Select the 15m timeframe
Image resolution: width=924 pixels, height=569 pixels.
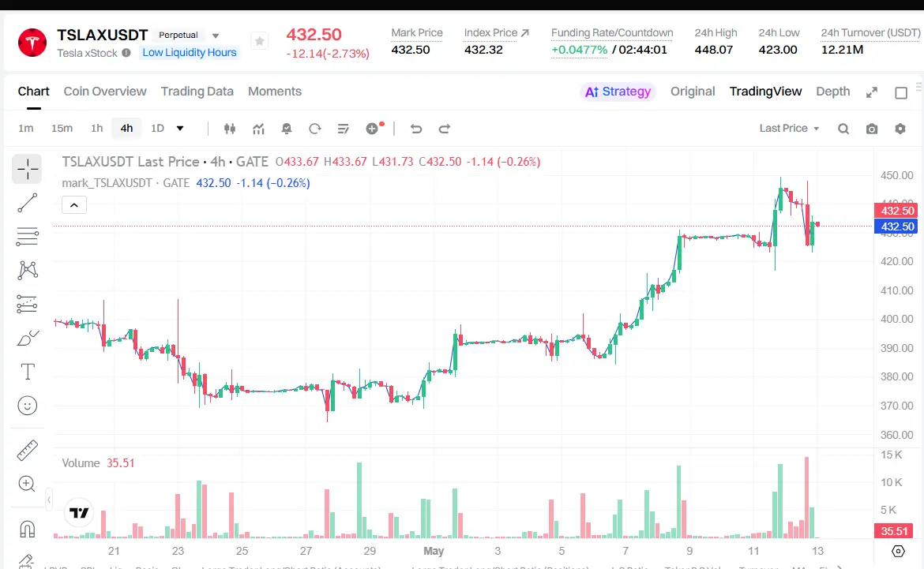click(62, 129)
